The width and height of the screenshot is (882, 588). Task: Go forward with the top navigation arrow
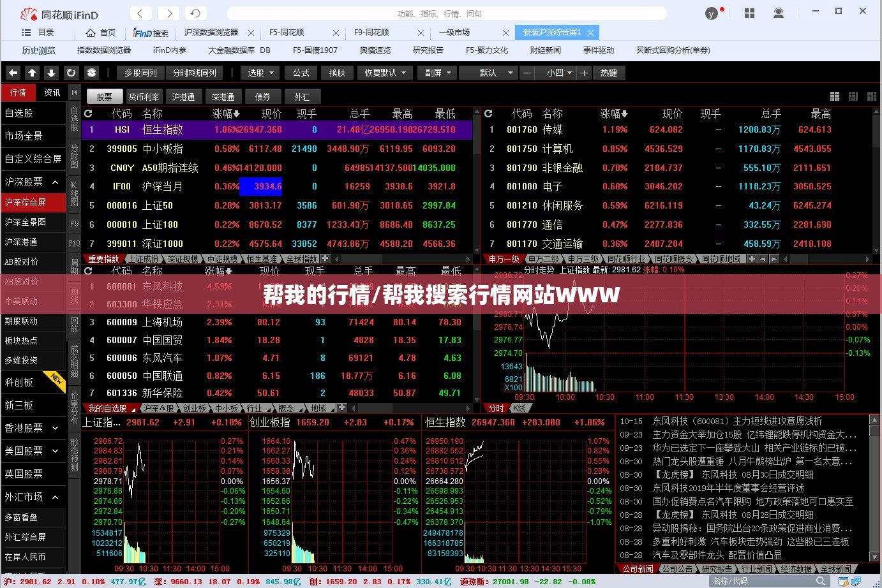(168, 13)
